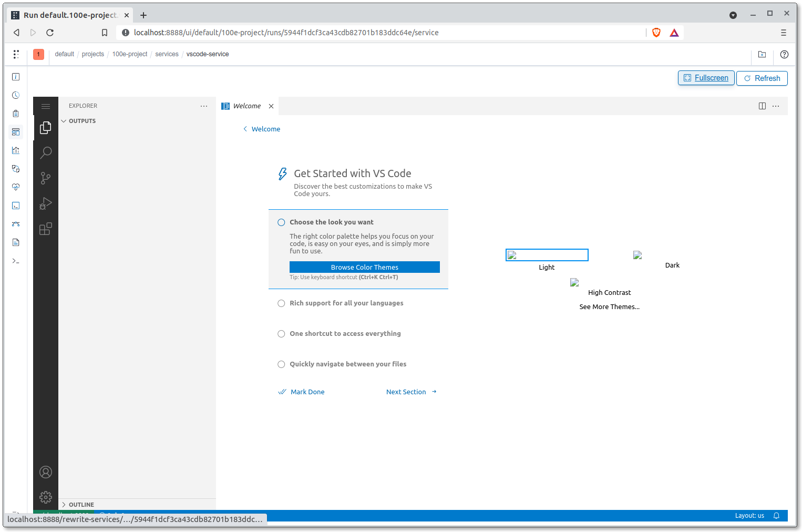The height and width of the screenshot is (532, 802).
Task: Select One shortcut to access everything
Action: pos(345,334)
